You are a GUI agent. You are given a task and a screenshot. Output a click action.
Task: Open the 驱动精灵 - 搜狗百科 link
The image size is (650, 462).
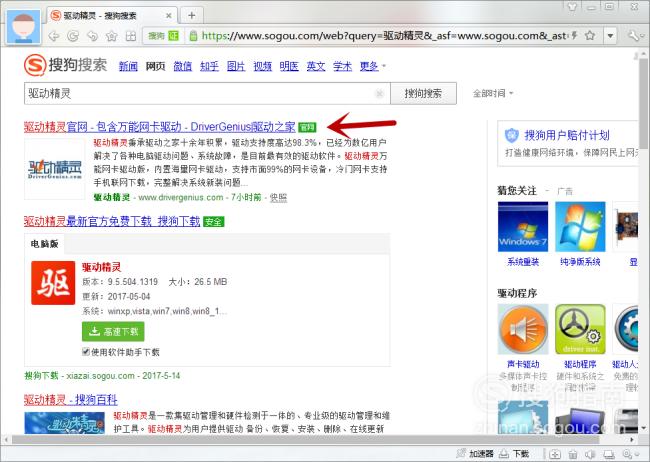70,400
